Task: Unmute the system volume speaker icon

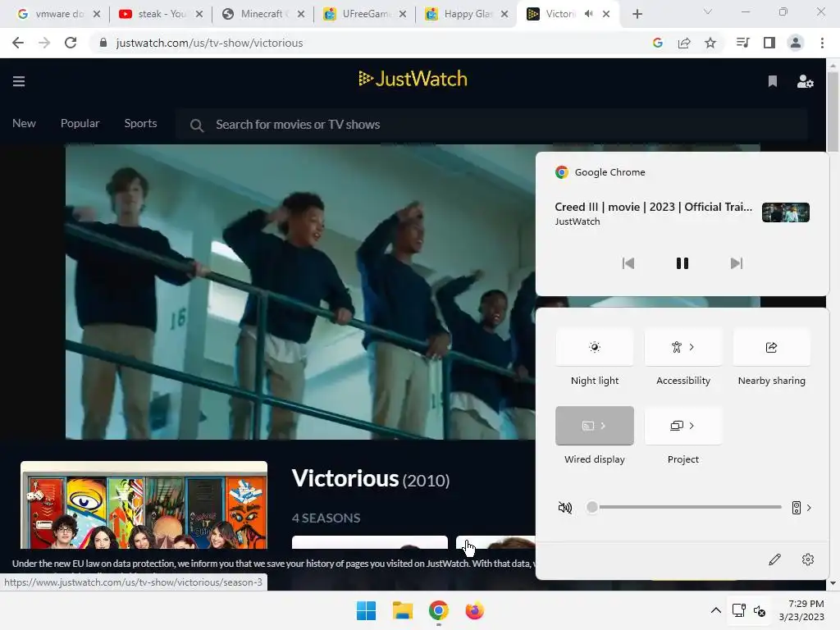Action: pos(565,507)
